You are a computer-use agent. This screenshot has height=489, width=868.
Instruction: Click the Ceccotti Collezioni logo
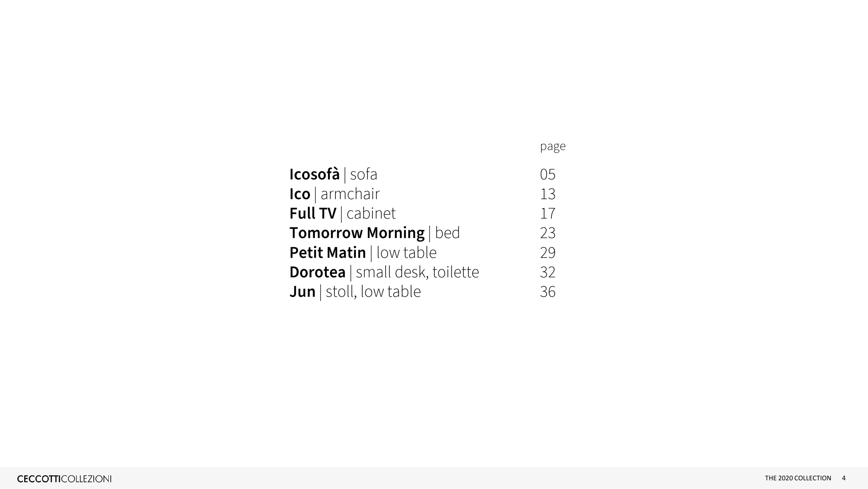64,479
